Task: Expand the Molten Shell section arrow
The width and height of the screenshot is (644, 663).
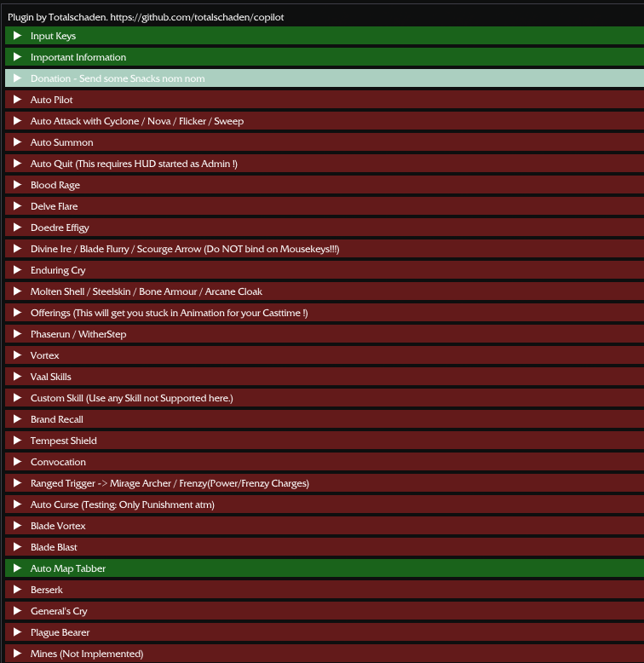Action: 17,291
